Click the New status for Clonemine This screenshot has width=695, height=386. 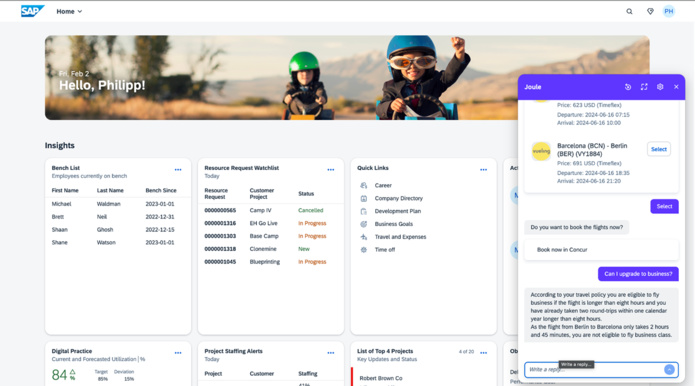pyautogui.click(x=304, y=249)
